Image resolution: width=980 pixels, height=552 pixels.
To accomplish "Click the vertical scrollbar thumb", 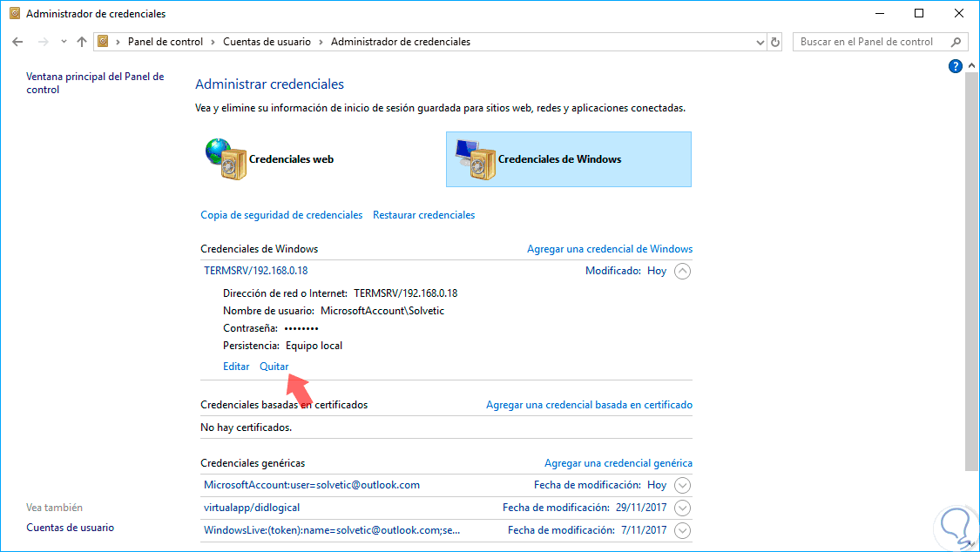I will coord(972,271).
